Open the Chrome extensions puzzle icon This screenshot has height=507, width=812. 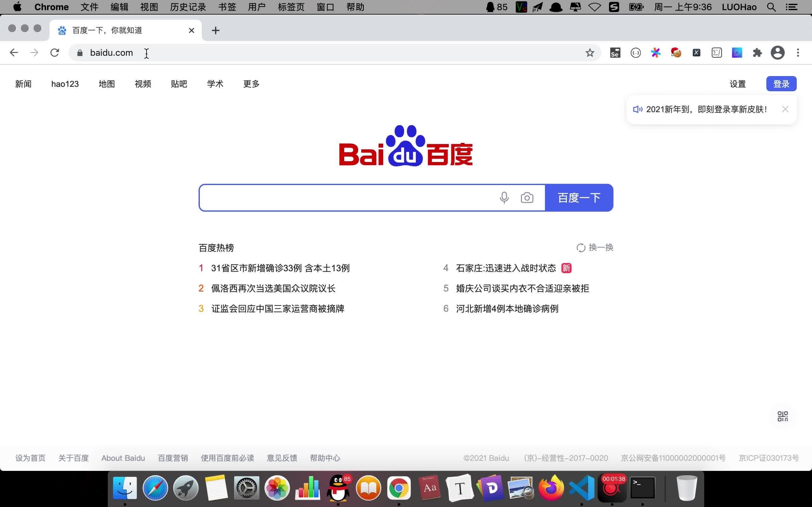tap(757, 53)
